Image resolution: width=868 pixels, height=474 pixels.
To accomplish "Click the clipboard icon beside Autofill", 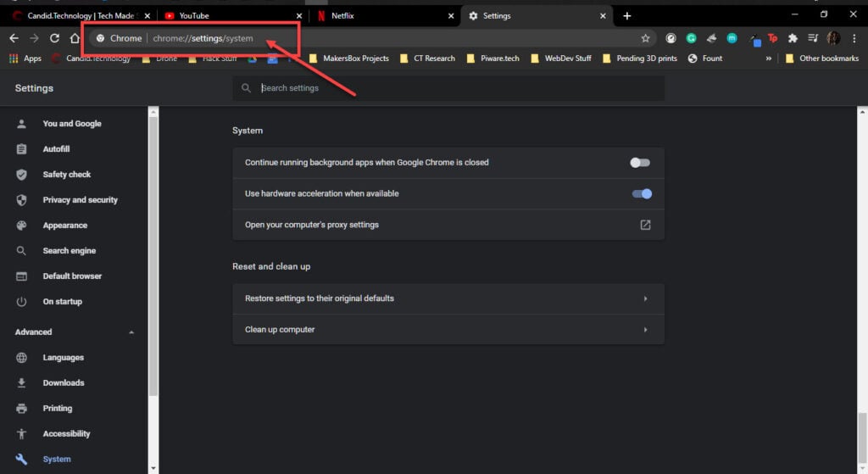I will click(x=21, y=149).
